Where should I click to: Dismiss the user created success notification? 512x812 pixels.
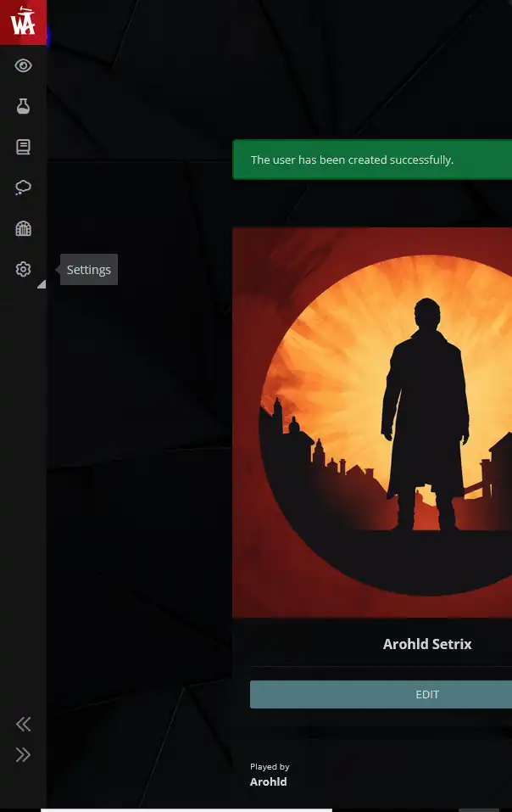373,160
